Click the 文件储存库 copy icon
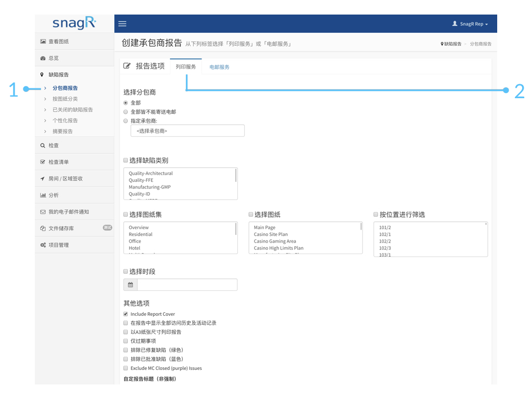The height and width of the screenshot is (399, 532). click(43, 229)
